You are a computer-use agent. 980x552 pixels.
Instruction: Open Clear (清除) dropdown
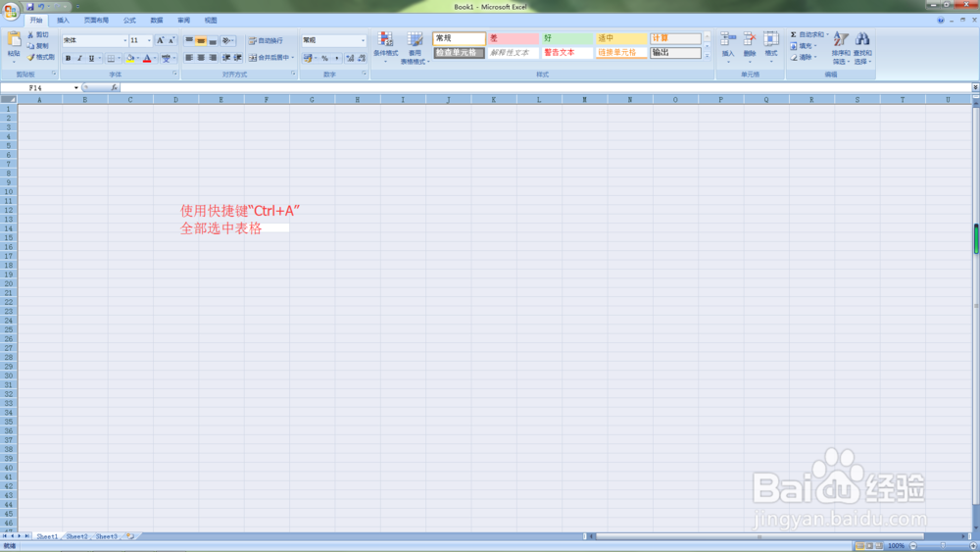tap(804, 58)
